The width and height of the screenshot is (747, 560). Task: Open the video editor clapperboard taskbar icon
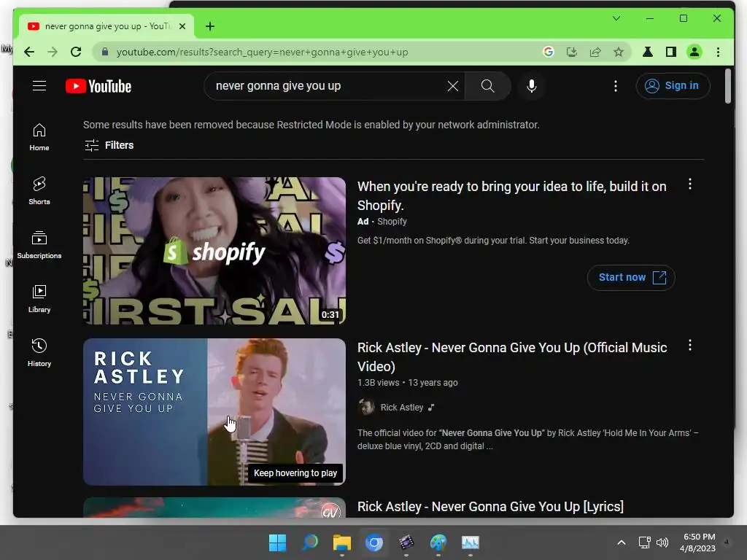pyautogui.click(x=406, y=542)
